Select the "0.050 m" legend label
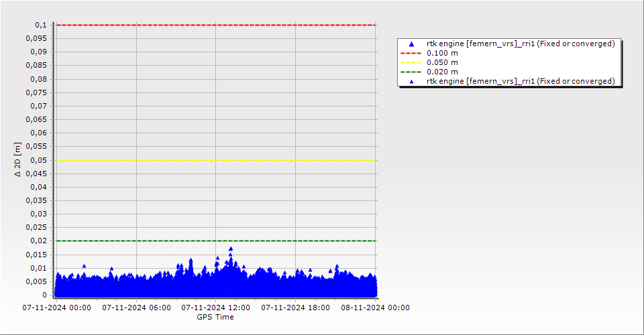644x335 pixels. [x=443, y=62]
